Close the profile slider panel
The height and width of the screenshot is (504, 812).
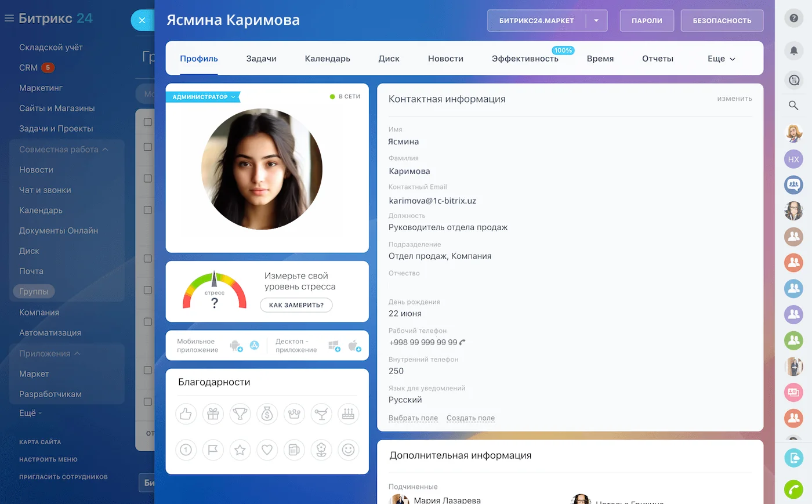click(x=142, y=20)
